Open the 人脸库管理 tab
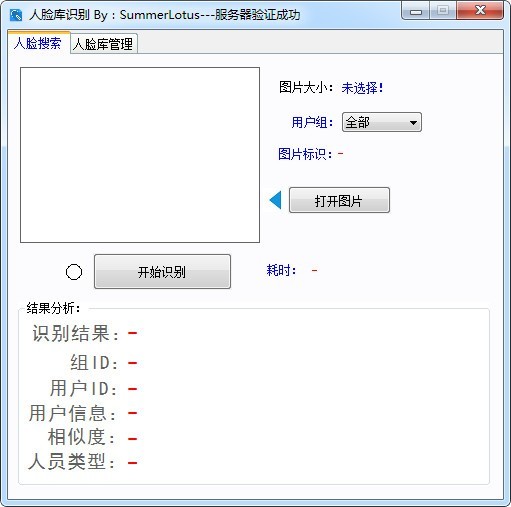Viewport: 511px width, 507px height. 103,44
